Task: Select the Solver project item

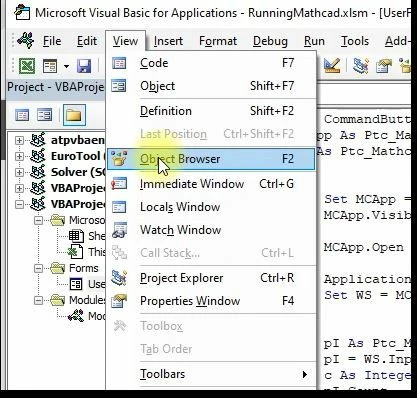Action: (78, 172)
